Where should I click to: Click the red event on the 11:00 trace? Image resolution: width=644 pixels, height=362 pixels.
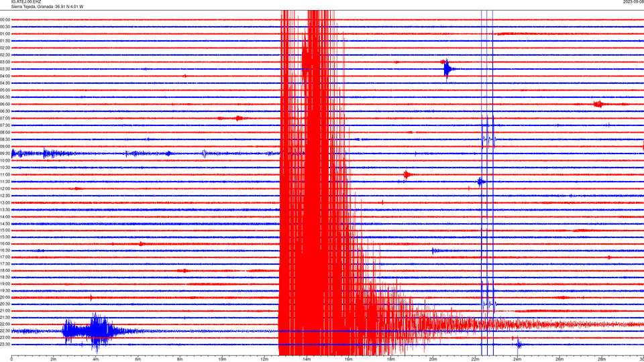[407, 175]
